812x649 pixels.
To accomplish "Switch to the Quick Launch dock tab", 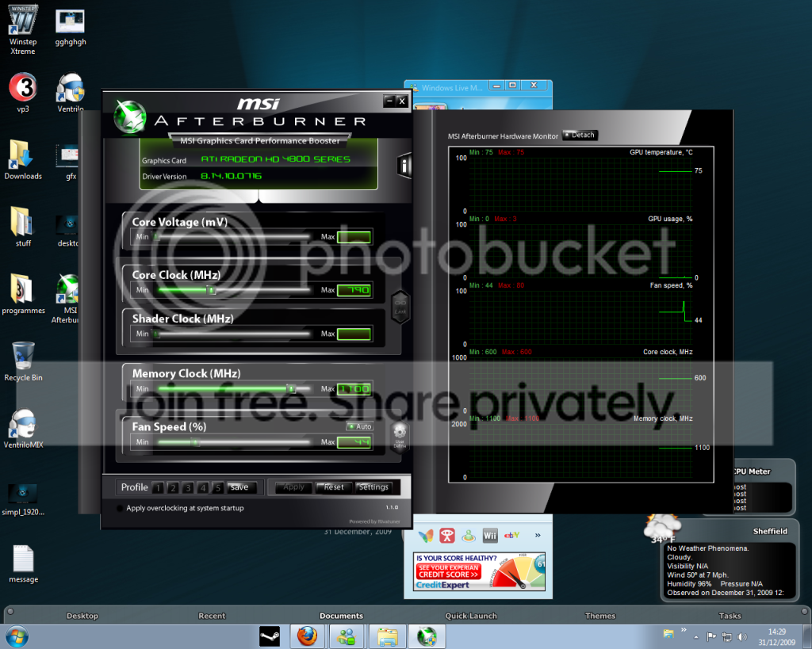I will click(x=471, y=616).
